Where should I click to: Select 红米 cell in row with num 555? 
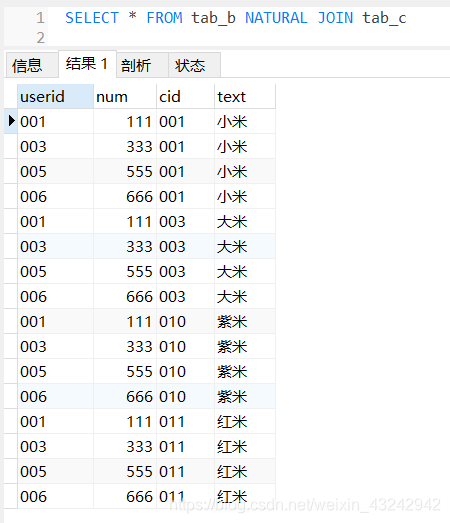point(245,472)
